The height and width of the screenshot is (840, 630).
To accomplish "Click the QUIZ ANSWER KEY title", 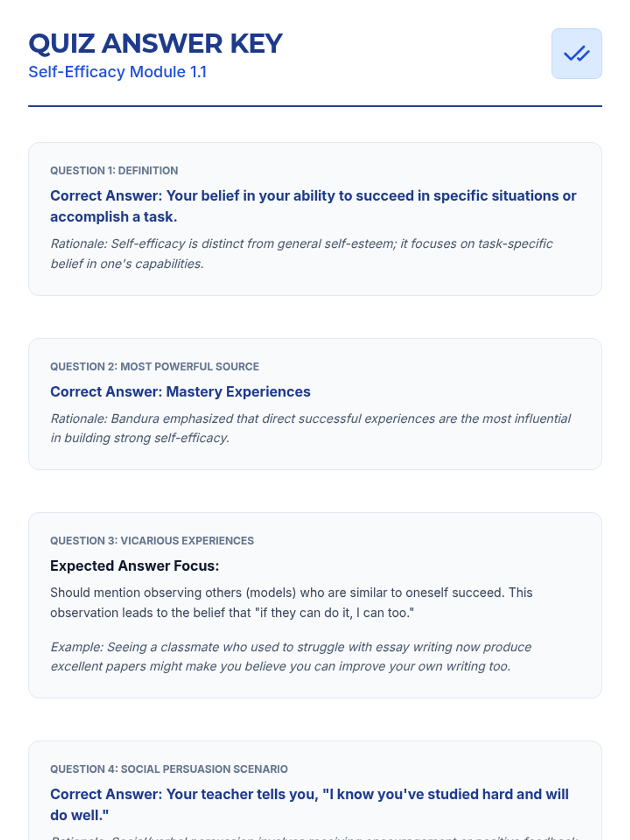I will (x=155, y=44).
